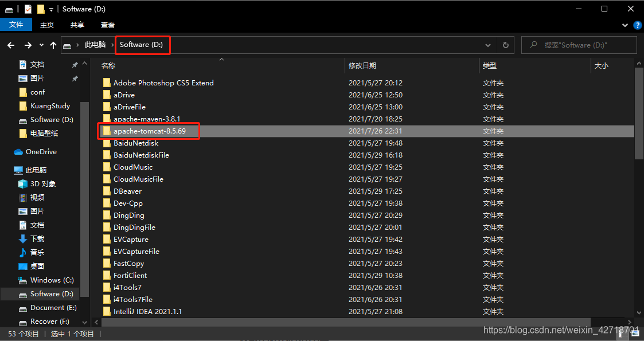Select 文档 pinned in quick access

37,64
